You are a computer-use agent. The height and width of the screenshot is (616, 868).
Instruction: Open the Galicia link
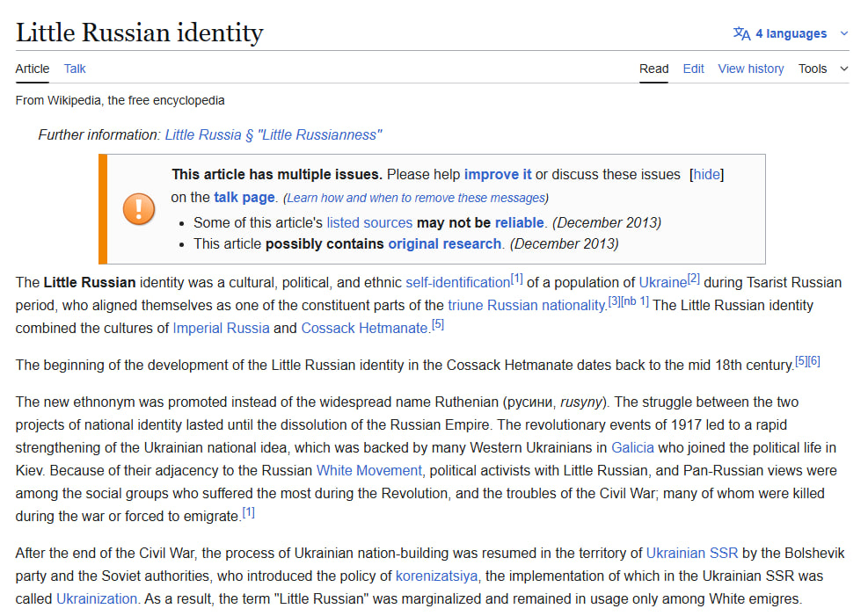pyautogui.click(x=632, y=448)
